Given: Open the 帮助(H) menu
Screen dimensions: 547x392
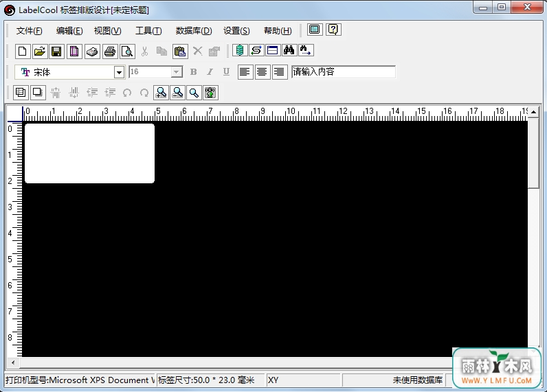Looking at the screenshot, I should pos(278,31).
